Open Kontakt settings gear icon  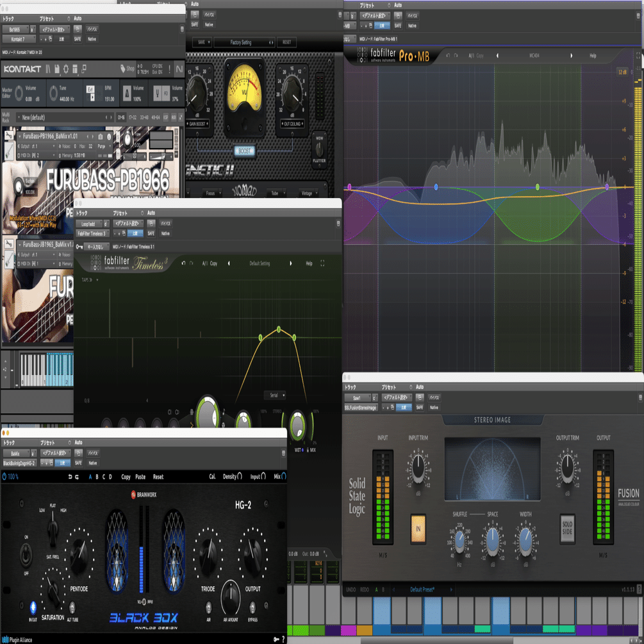[66, 69]
